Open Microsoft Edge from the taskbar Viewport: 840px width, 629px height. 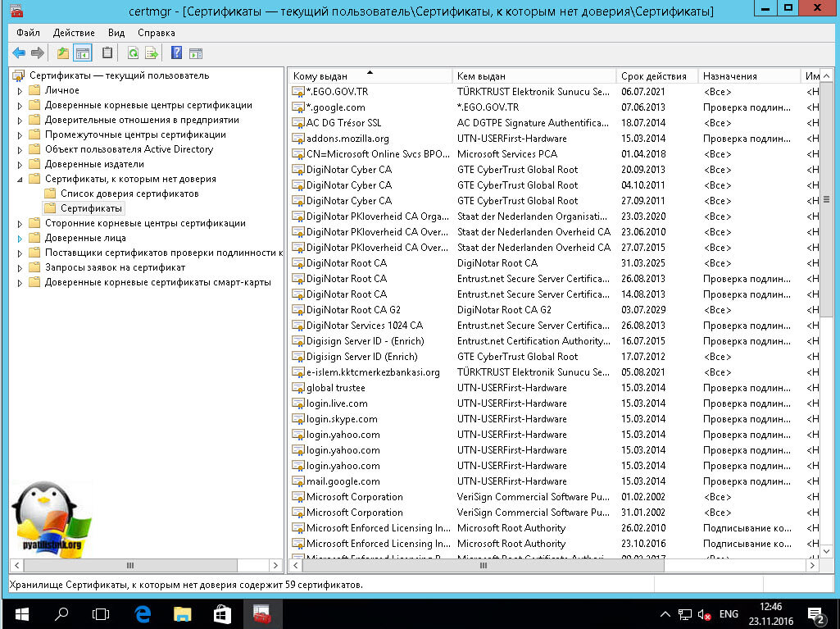(x=141, y=613)
